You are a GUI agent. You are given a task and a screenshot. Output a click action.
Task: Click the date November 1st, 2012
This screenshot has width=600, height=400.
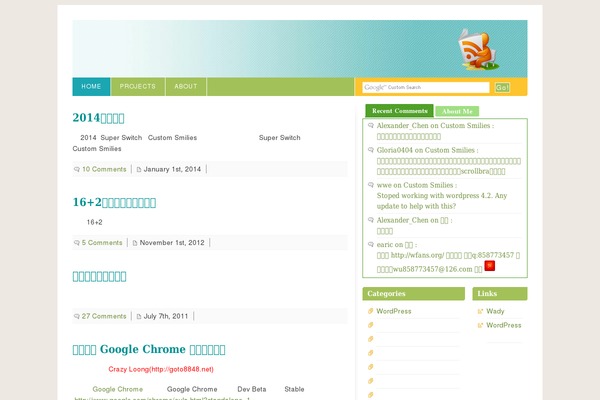[172, 243]
